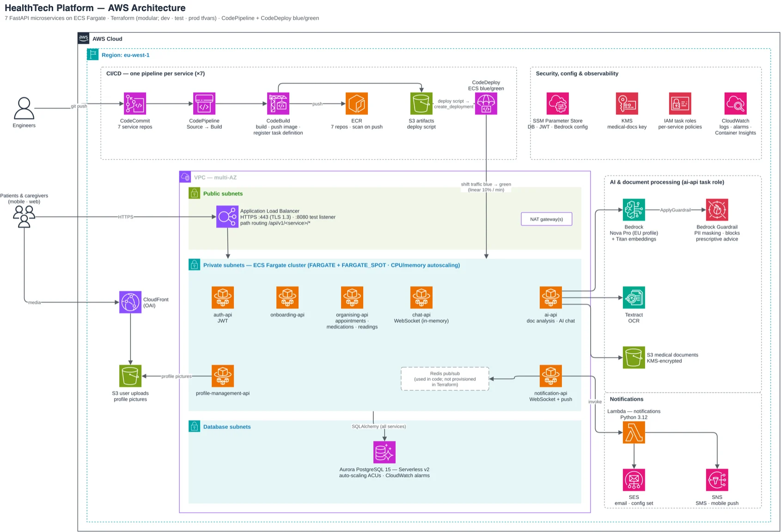781x532 pixels.
Task: Select the auth-api Fargate service icon
Action: [x=223, y=298]
